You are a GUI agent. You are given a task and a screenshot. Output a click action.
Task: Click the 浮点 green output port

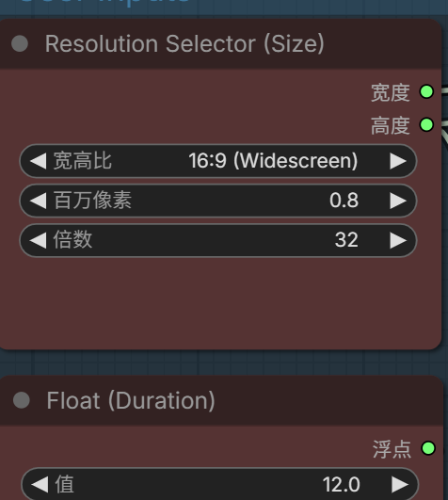pyautogui.click(x=428, y=448)
